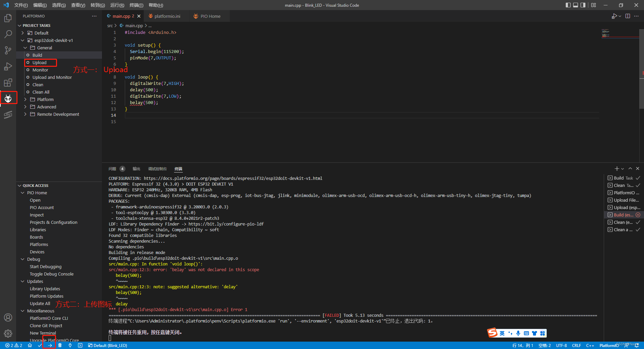Image resolution: width=644 pixels, height=349 pixels.
Task: Open the 运行(R) menu
Action: click(117, 5)
